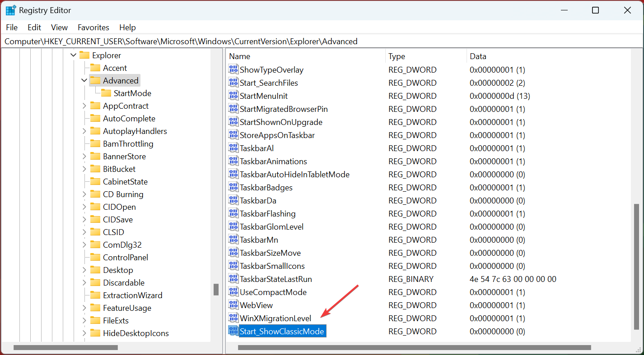Click the DWORD icon beside TaskbarSmallIcons
Screen dimensions: 644x355
[233, 266]
